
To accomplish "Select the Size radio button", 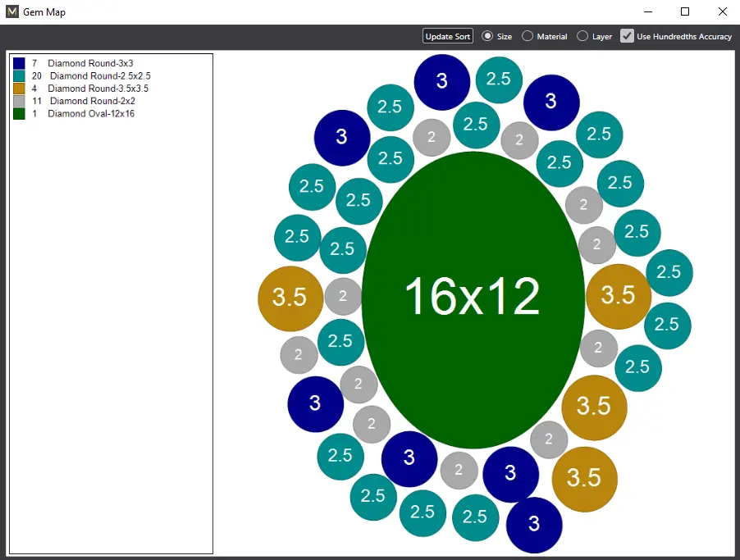I will coord(488,36).
